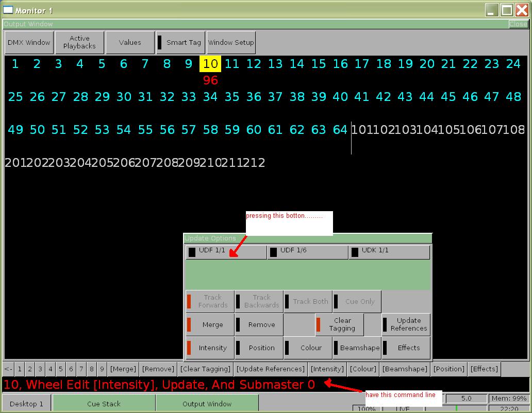Select highlighted channel 10

[x=210, y=64]
